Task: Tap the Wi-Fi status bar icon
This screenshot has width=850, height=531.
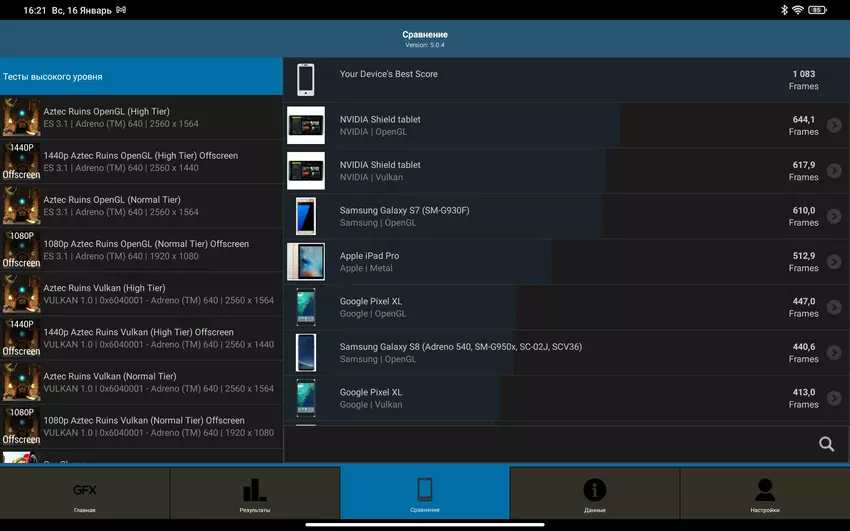Action: [797, 10]
